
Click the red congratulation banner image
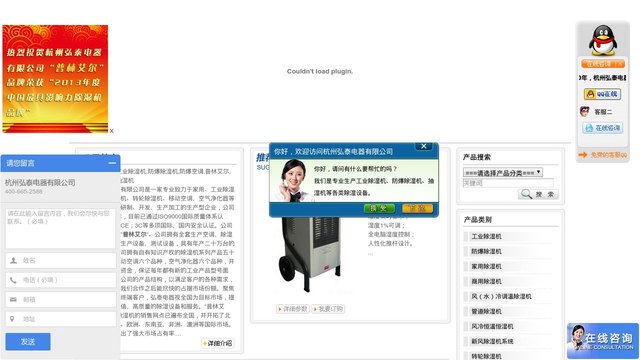pyautogui.click(x=55, y=79)
